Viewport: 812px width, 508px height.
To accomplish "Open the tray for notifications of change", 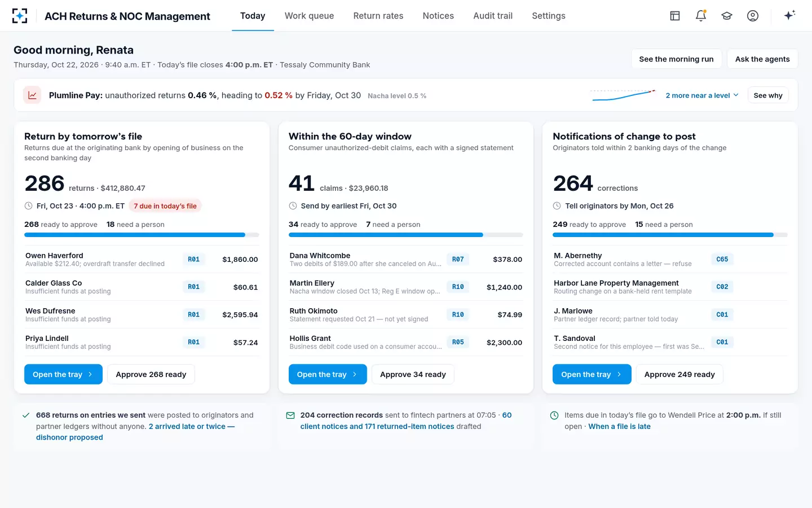I will tap(592, 374).
